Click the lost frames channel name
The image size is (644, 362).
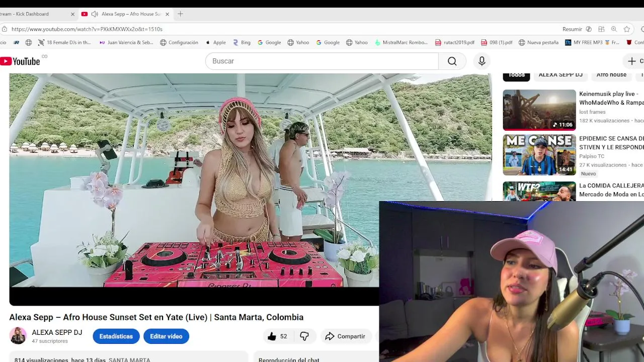tap(592, 112)
